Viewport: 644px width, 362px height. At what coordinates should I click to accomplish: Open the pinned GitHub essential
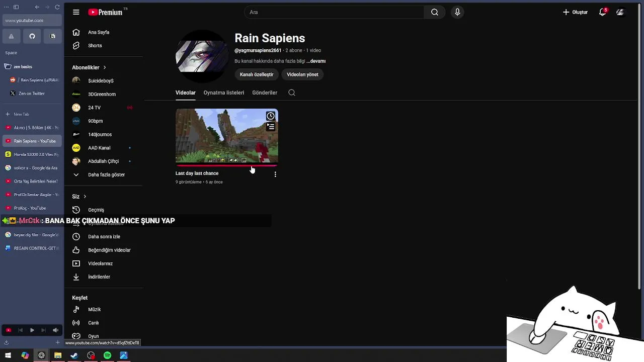[32, 36]
